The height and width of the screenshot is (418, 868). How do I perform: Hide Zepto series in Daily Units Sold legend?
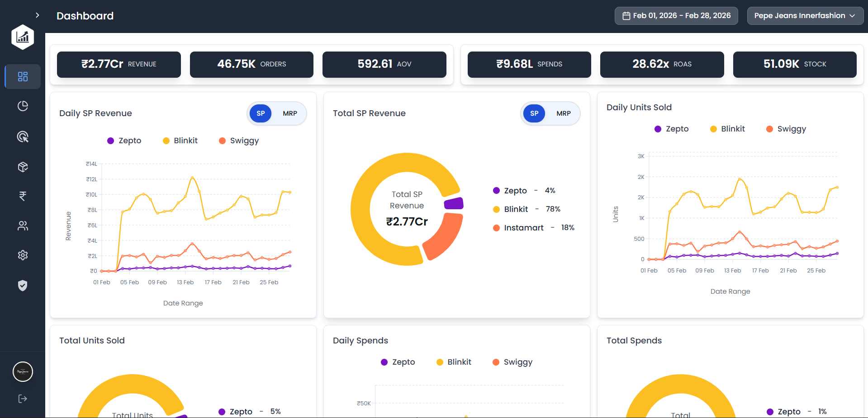(x=672, y=129)
